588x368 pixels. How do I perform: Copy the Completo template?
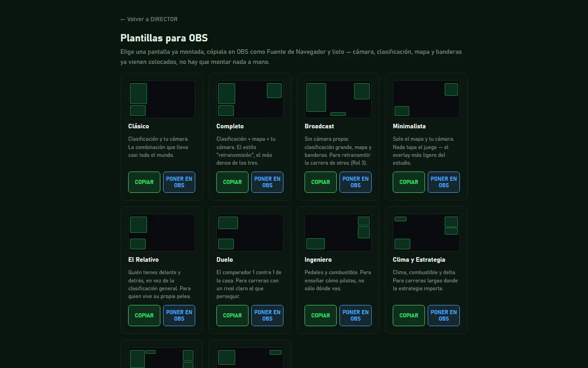point(232,182)
